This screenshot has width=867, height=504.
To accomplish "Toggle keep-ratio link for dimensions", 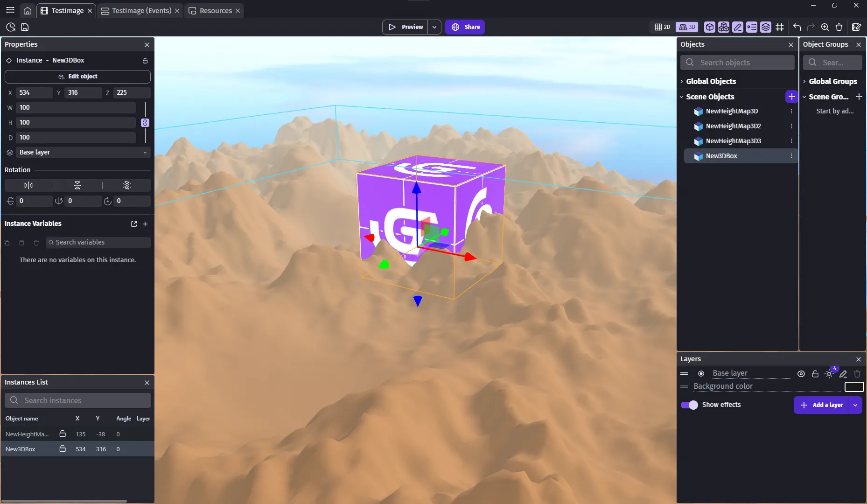I will 145,122.
